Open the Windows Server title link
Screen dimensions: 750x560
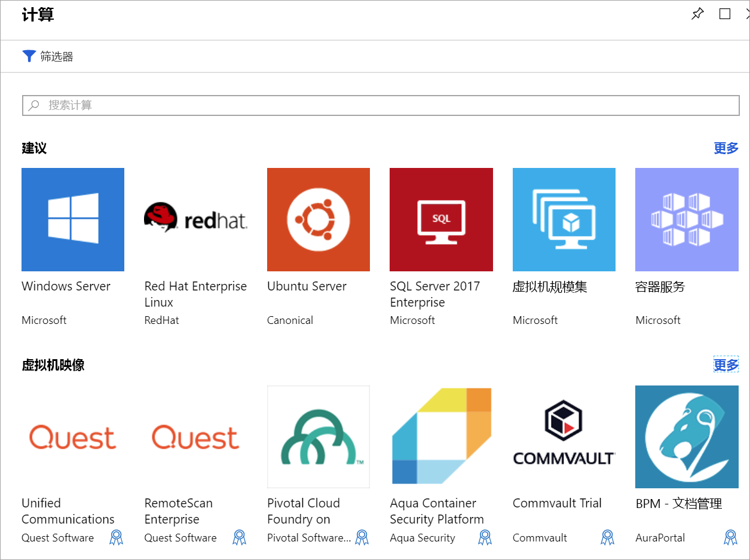(x=66, y=286)
